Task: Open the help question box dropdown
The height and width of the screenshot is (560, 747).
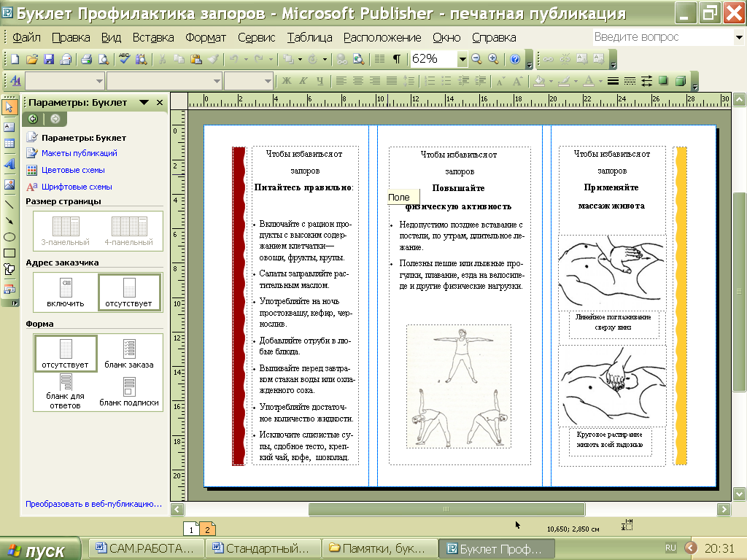Action: [739, 37]
